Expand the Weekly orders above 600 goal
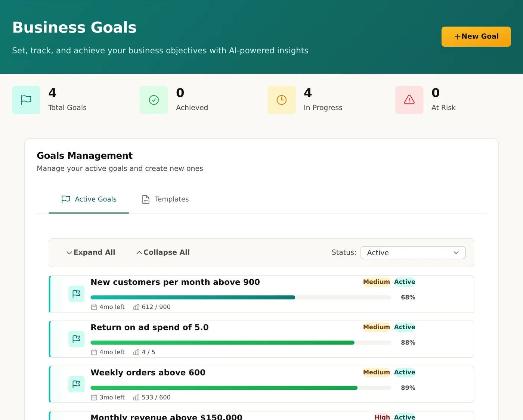The height and width of the screenshot is (420, 523). point(261,384)
